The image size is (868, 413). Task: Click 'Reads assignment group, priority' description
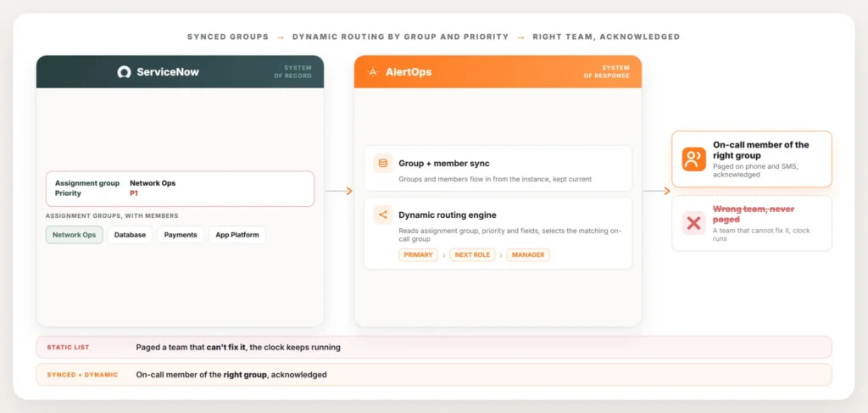509,235
